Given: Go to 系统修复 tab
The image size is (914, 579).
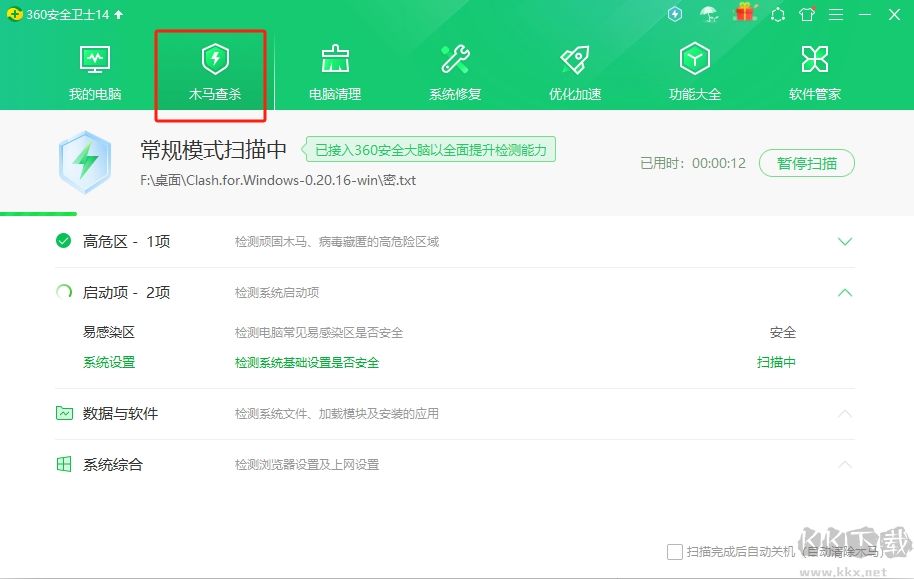Looking at the screenshot, I should tap(455, 73).
